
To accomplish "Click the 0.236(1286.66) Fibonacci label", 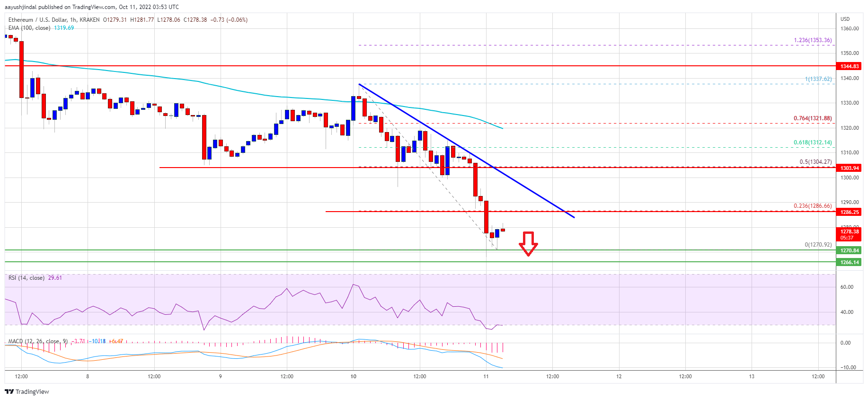I will (813, 206).
